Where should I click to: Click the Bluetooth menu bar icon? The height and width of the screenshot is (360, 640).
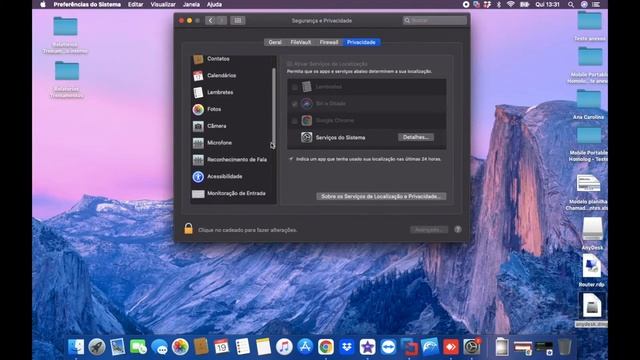pyautogui.click(x=499, y=4)
